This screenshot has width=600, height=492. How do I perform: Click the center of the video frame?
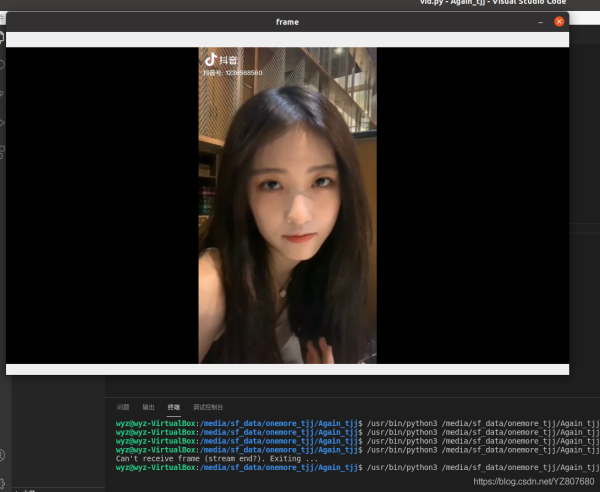pos(287,205)
